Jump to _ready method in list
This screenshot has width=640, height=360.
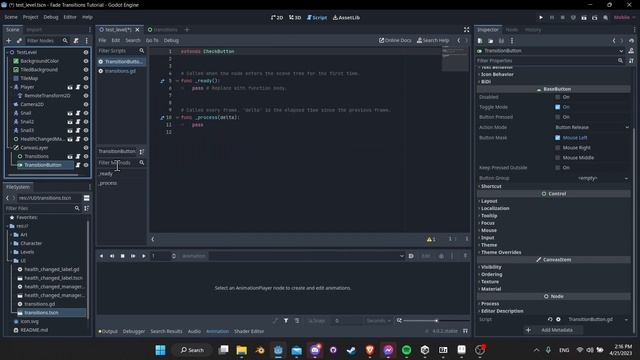(x=106, y=174)
